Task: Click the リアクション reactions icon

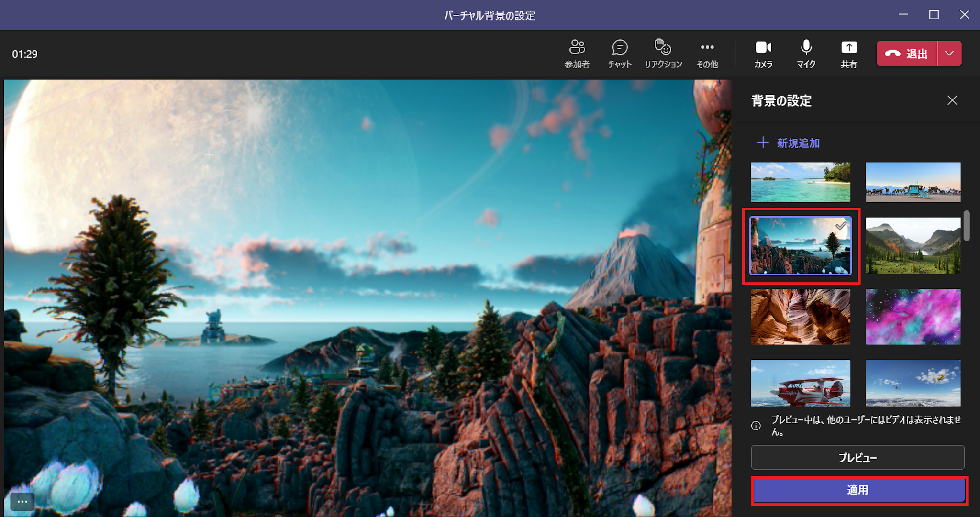Action: pos(663,54)
